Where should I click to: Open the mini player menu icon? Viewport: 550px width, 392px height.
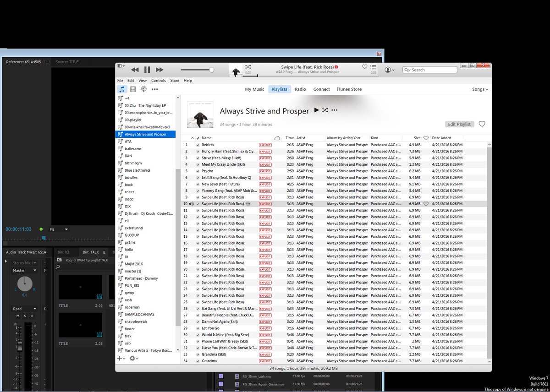[x=121, y=66]
